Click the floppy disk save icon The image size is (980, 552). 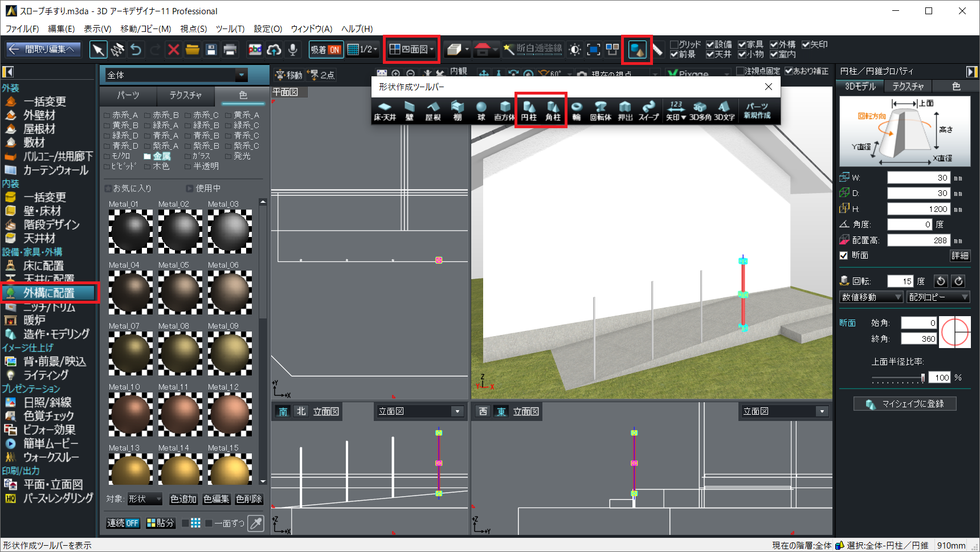point(211,50)
